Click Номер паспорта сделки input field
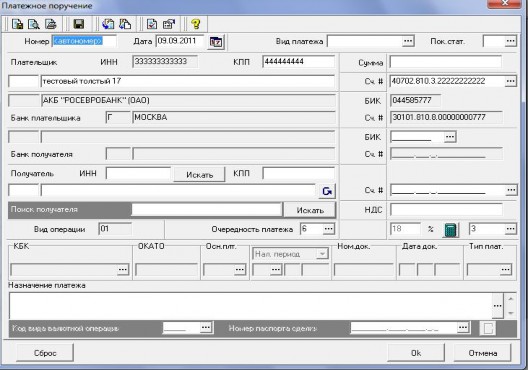The height and width of the screenshot is (370, 528). pos(404,328)
